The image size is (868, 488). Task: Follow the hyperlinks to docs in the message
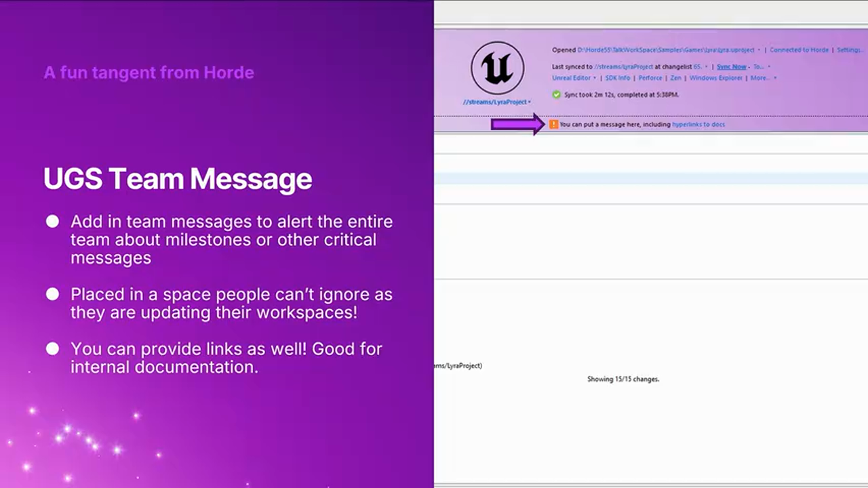(698, 124)
